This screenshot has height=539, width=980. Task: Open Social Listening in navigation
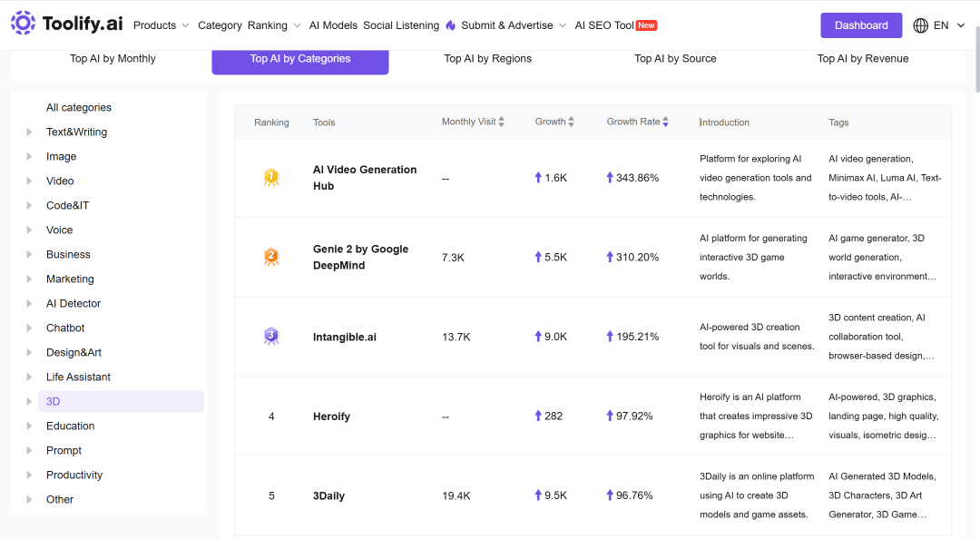coord(401,25)
